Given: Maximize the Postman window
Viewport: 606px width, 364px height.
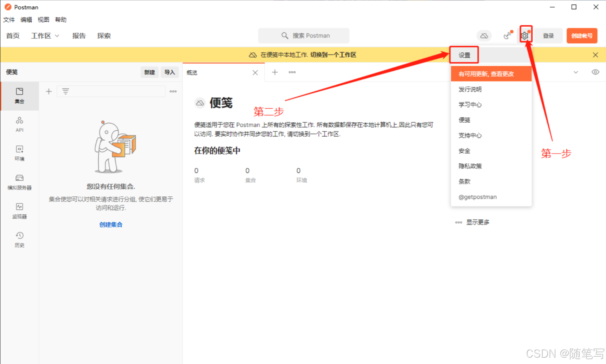Looking at the screenshot, I should point(574,7).
